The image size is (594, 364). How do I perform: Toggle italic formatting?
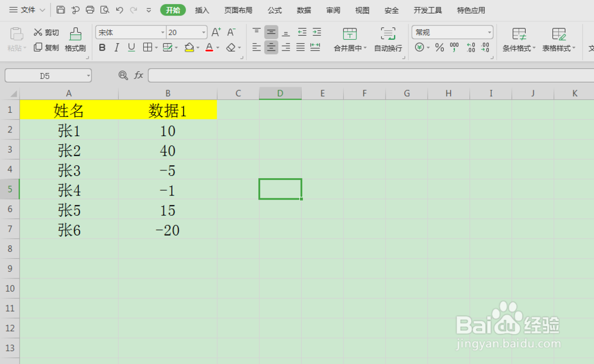(x=116, y=48)
